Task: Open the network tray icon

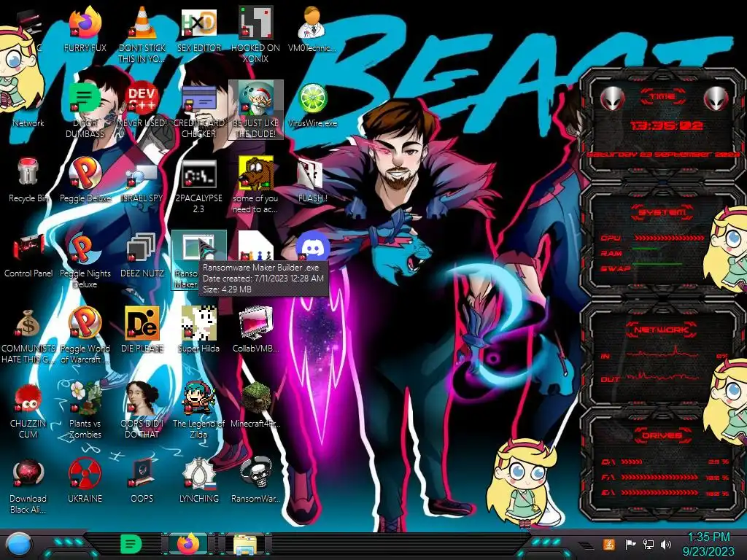Action: coord(648,544)
